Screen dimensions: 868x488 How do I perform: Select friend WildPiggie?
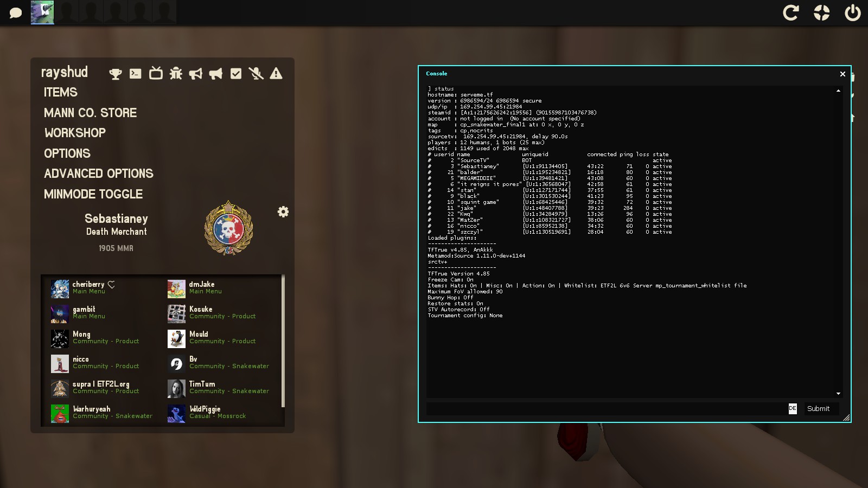point(222,413)
